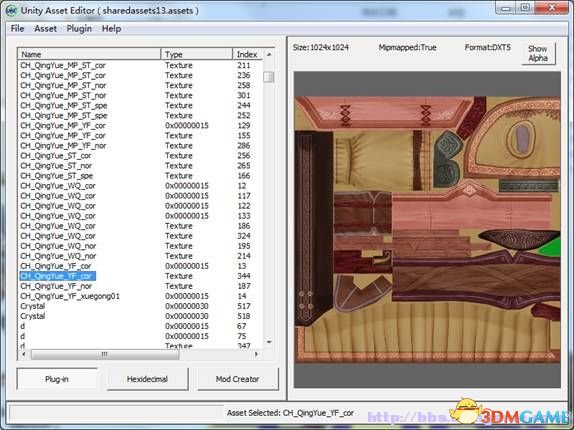
Task: Click the Unity Asset Editor title bar icon
Action: [x=11, y=10]
